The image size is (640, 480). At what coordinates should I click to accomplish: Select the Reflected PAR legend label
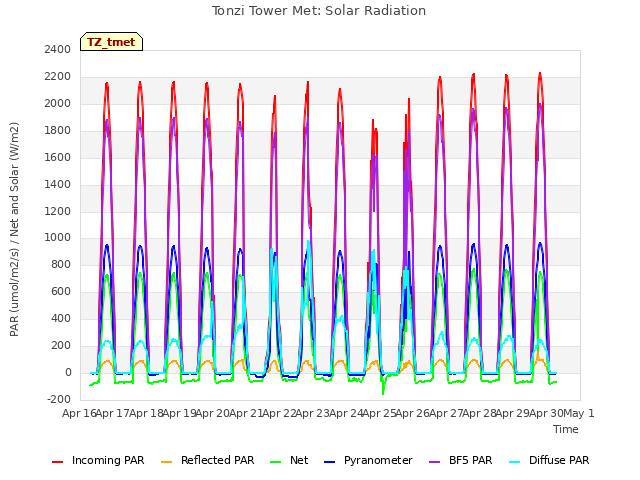(218, 460)
